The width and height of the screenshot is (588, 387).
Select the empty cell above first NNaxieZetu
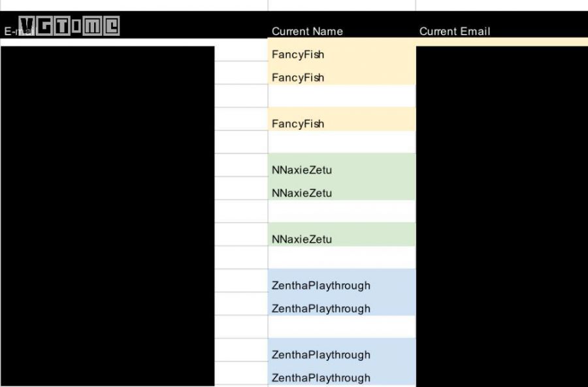tap(341, 142)
